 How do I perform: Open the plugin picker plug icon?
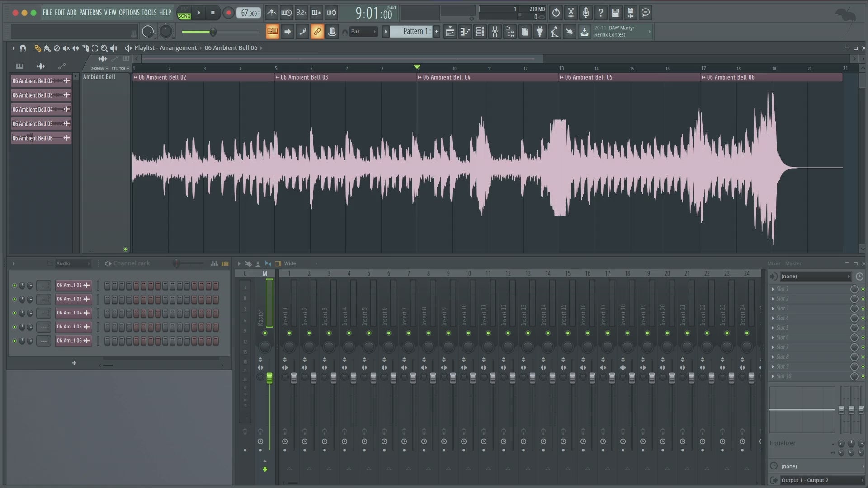click(540, 32)
